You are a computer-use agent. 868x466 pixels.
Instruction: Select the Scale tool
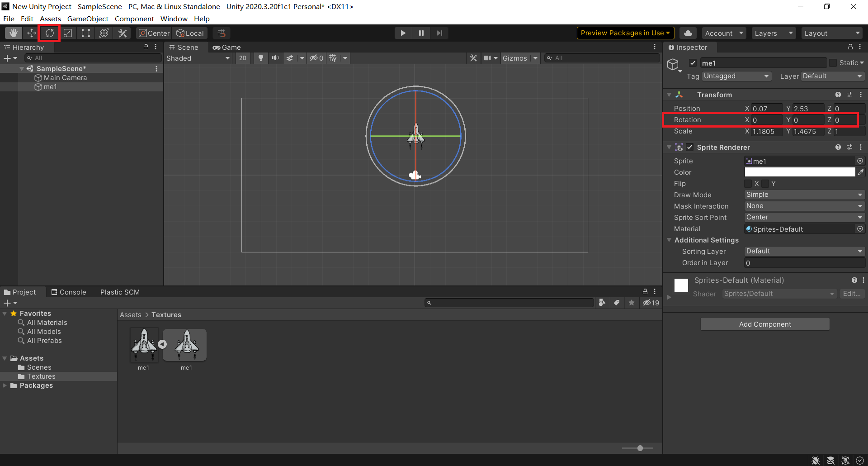click(68, 33)
